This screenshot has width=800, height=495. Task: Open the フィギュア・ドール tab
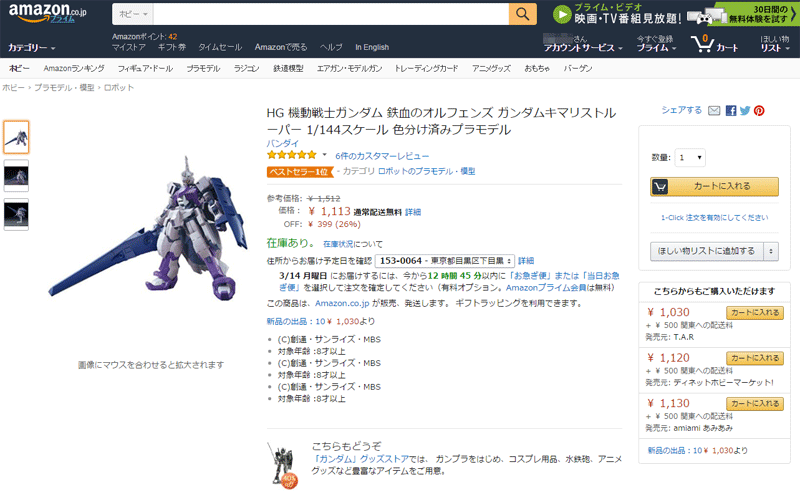point(145,68)
